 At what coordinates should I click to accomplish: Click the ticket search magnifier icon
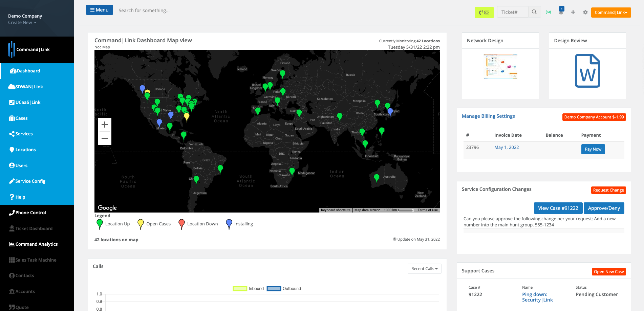click(534, 12)
